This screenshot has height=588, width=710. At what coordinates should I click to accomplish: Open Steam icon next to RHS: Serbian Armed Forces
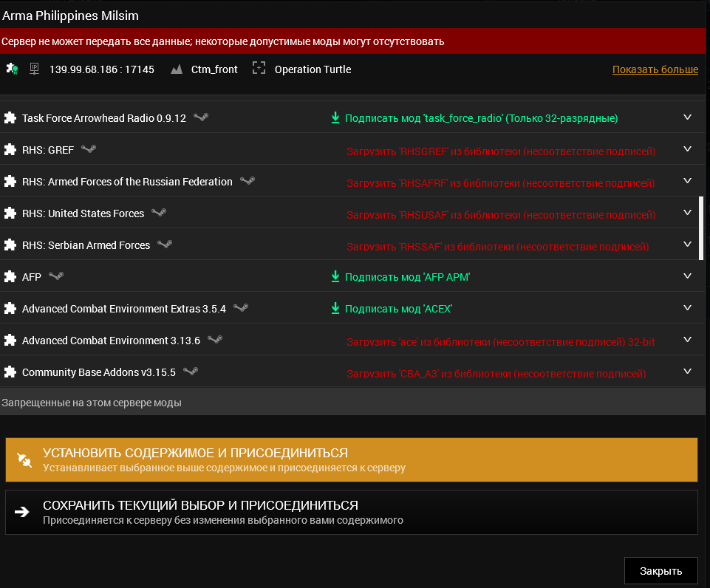click(x=165, y=244)
